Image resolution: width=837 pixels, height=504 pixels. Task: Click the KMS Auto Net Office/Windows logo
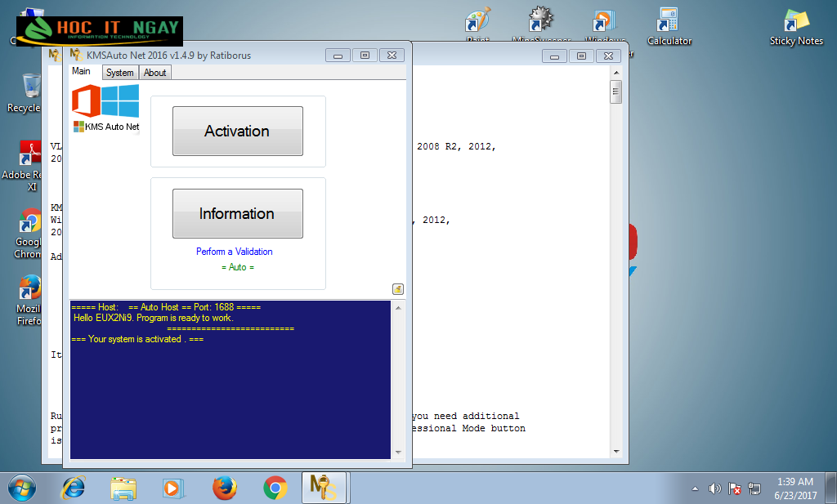click(x=105, y=109)
